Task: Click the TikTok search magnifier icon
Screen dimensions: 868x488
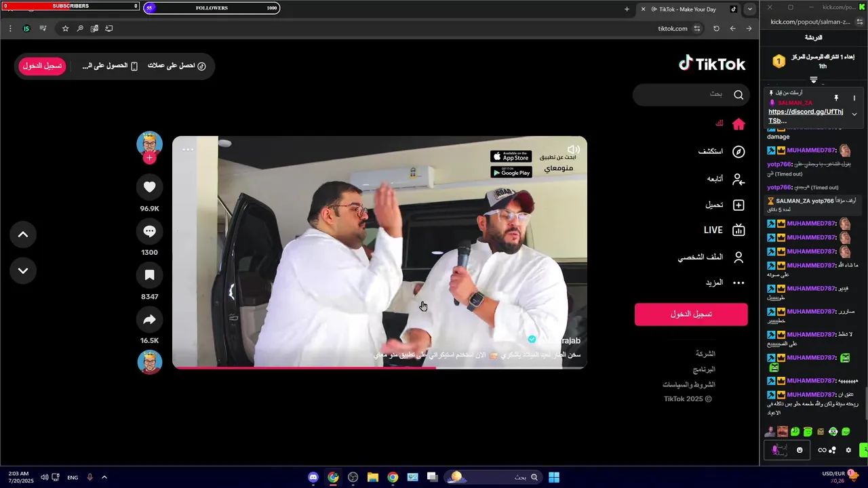Action: [738, 95]
